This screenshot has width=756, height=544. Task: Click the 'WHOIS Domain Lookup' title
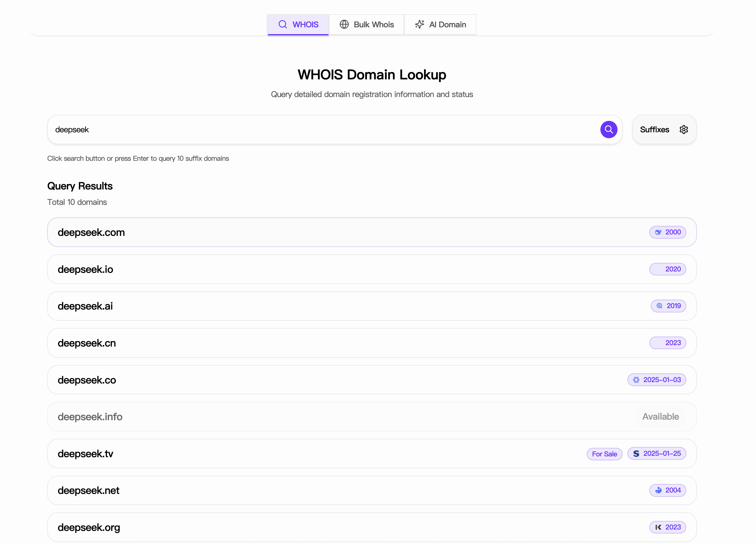point(372,75)
